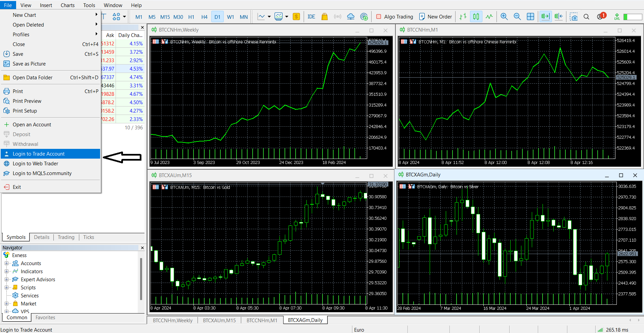Switch to the Details tab
This screenshot has width=644, height=333.
pyautogui.click(x=42, y=237)
